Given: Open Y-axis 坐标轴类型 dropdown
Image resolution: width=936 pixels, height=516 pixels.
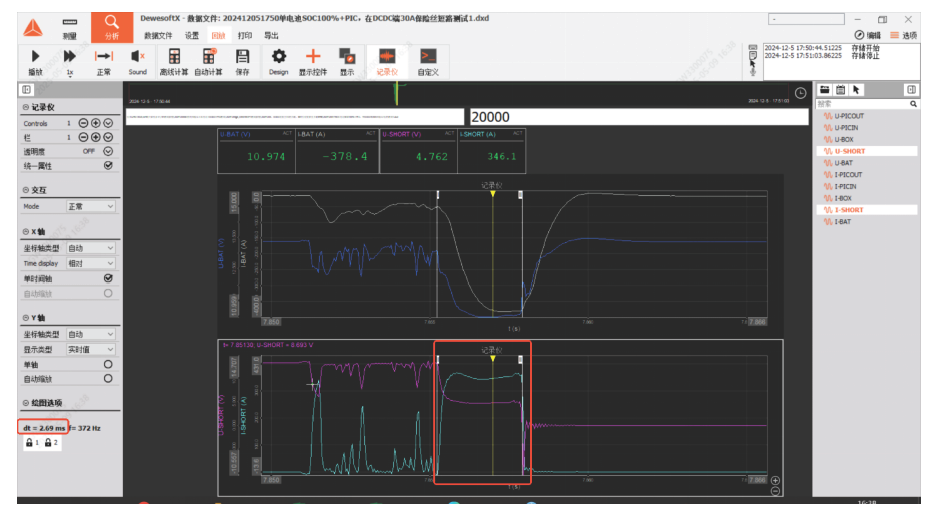Looking at the screenshot, I should pyautogui.click(x=91, y=334).
